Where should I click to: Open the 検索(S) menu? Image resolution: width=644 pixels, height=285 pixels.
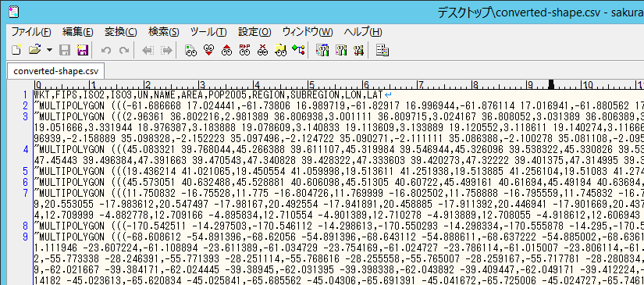coord(164,32)
